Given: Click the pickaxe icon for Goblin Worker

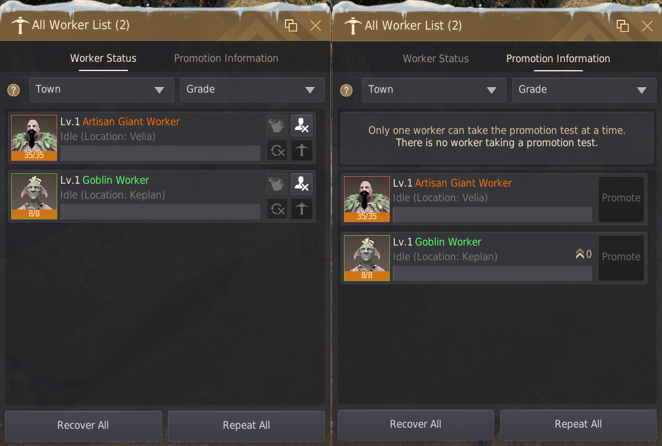Looking at the screenshot, I should (302, 209).
